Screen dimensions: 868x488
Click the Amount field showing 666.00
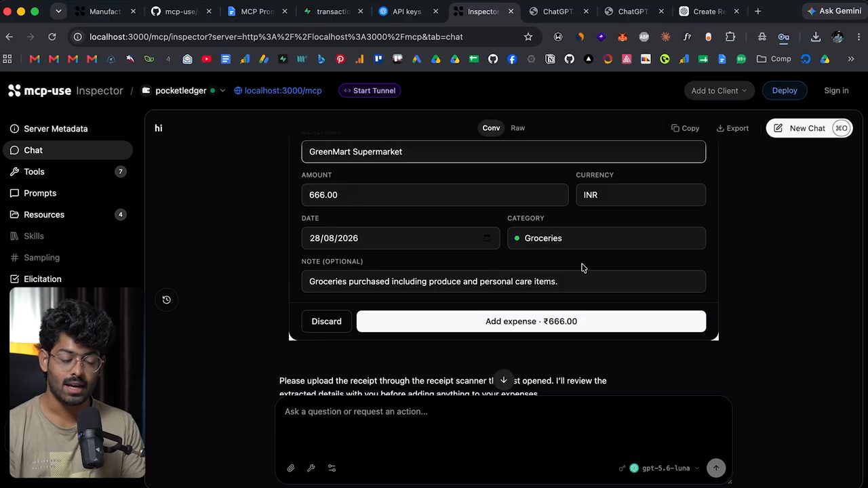[x=435, y=195]
